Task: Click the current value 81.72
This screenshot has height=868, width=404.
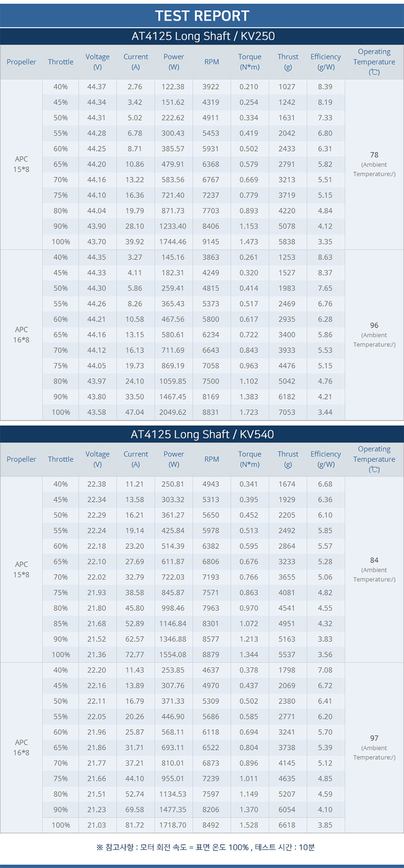Action: [135, 825]
